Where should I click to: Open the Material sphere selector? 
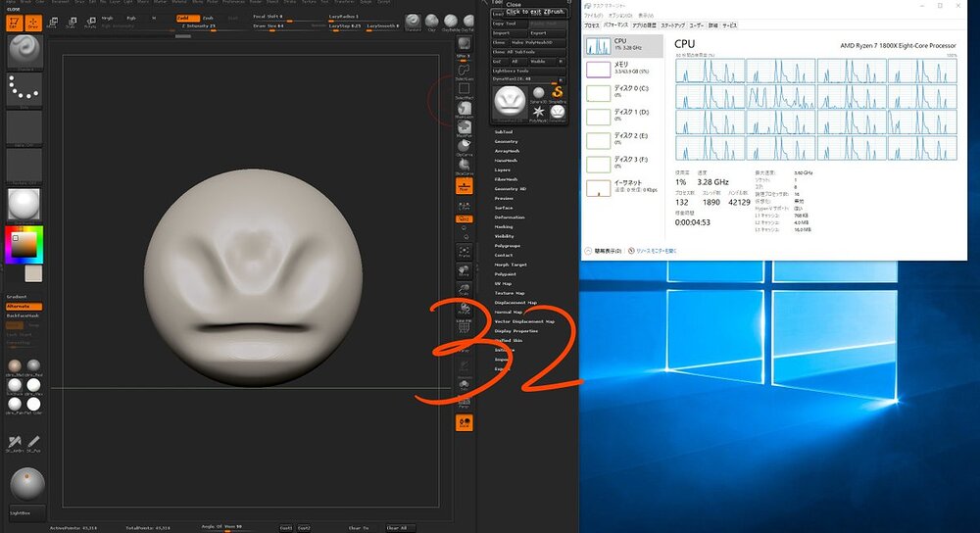pyautogui.click(x=24, y=206)
